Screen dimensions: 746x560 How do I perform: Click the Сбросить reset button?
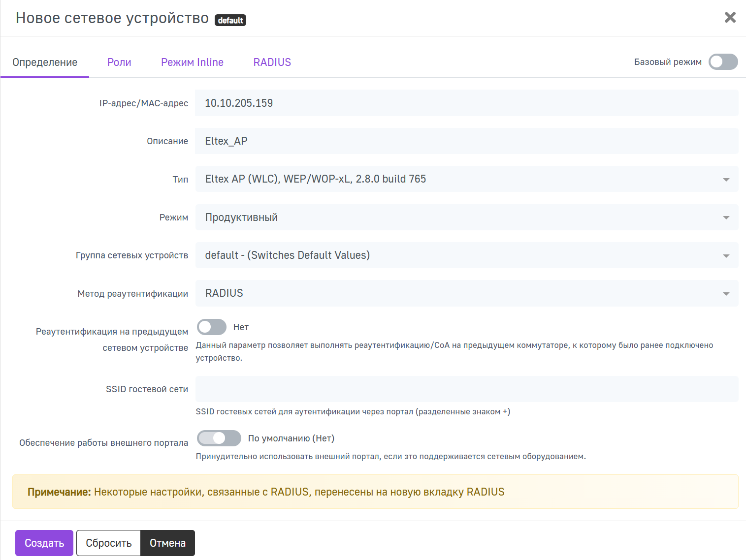pyautogui.click(x=108, y=543)
